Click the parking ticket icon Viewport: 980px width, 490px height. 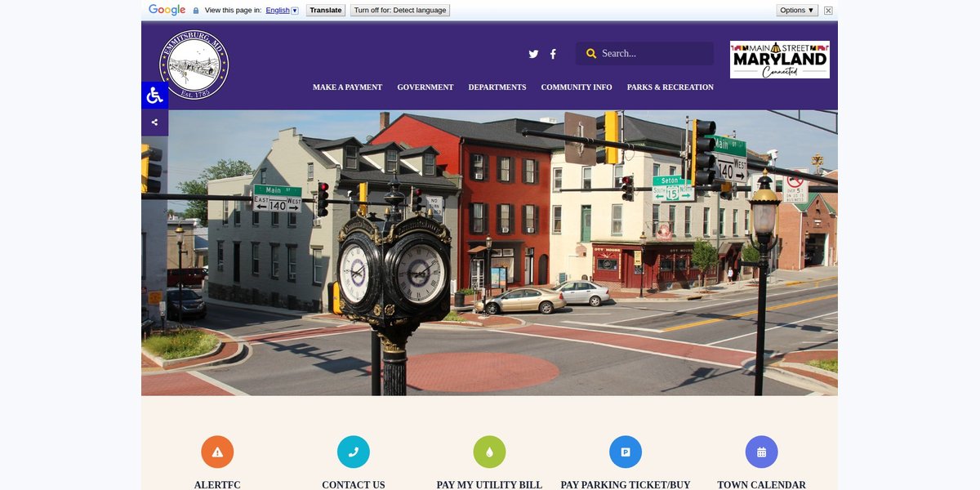point(626,452)
